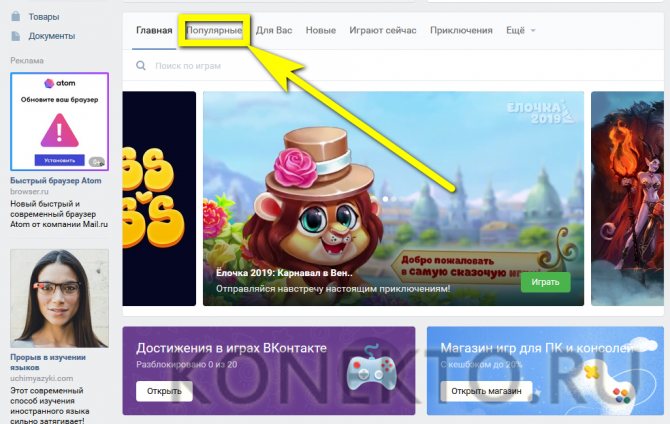Image resolution: width=670 pixels, height=424 pixels.
Task: Click the search magnifier icon
Action: pyautogui.click(x=141, y=66)
